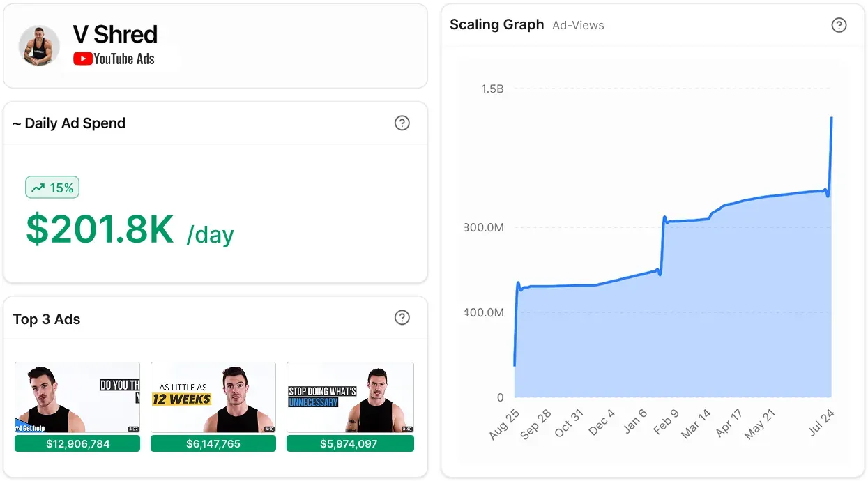Open the "DO YOU TH" ad thumbnail
The image size is (868, 481).
[77, 397]
